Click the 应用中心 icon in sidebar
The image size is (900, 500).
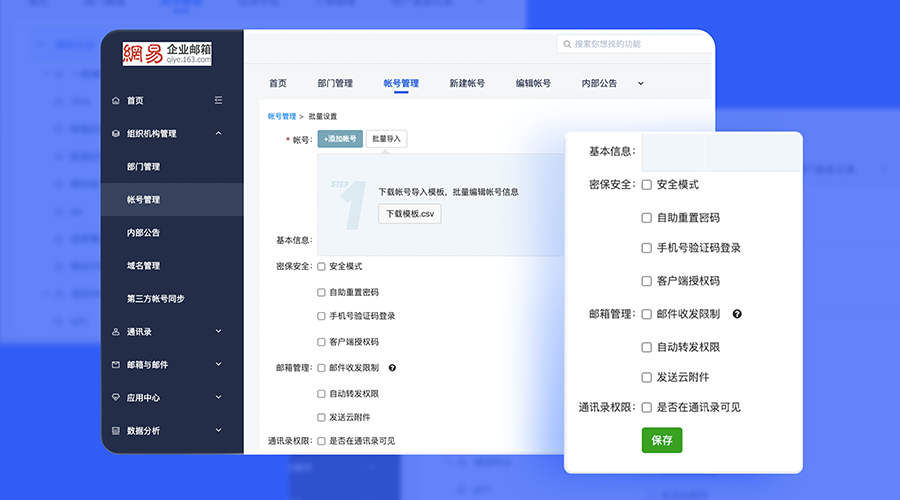116,398
